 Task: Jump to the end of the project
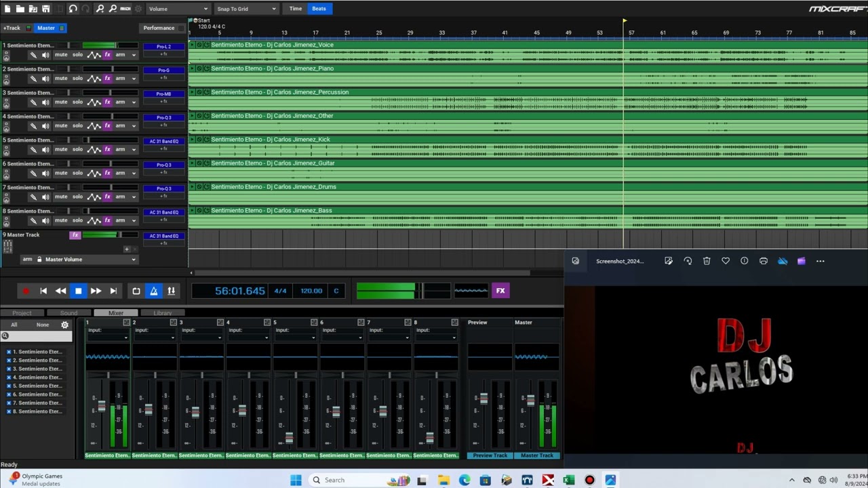point(113,291)
